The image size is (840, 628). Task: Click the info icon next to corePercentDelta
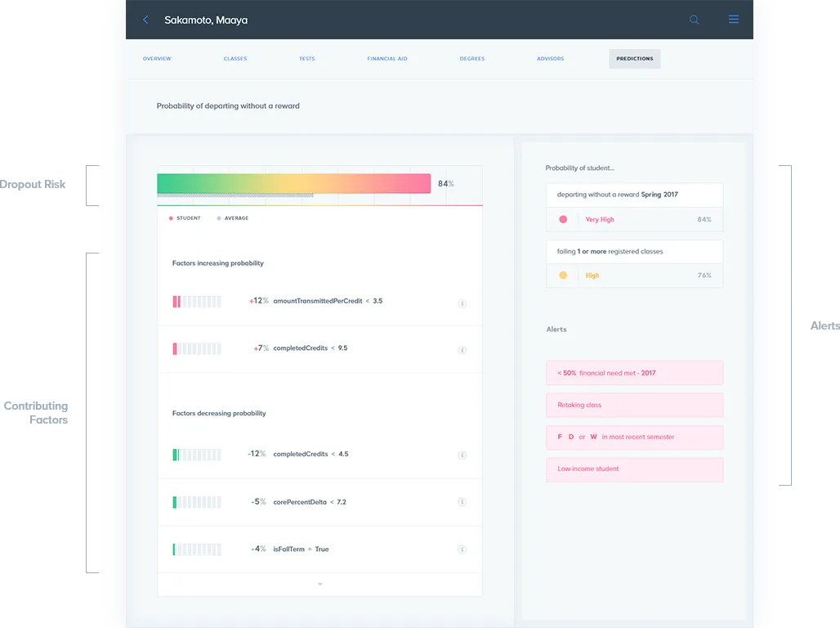coord(462,501)
